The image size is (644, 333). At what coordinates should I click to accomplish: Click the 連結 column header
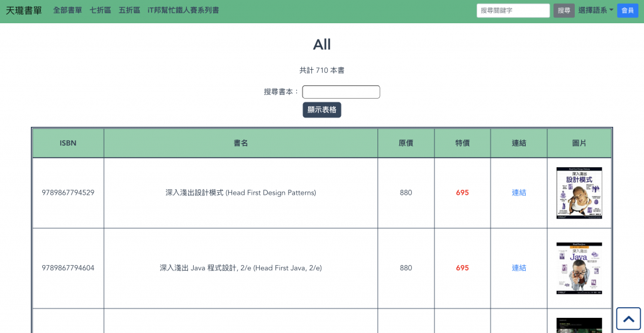[519, 143]
